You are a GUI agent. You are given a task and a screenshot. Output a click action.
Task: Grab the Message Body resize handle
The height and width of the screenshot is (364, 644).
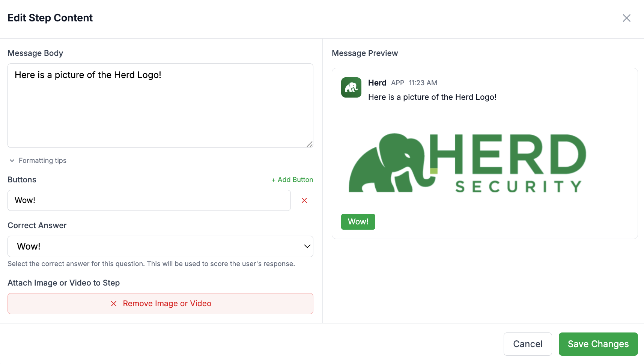point(310,144)
